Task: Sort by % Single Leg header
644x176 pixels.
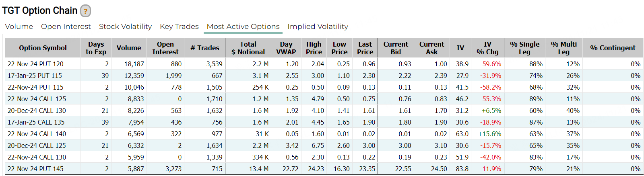Action: (524, 48)
